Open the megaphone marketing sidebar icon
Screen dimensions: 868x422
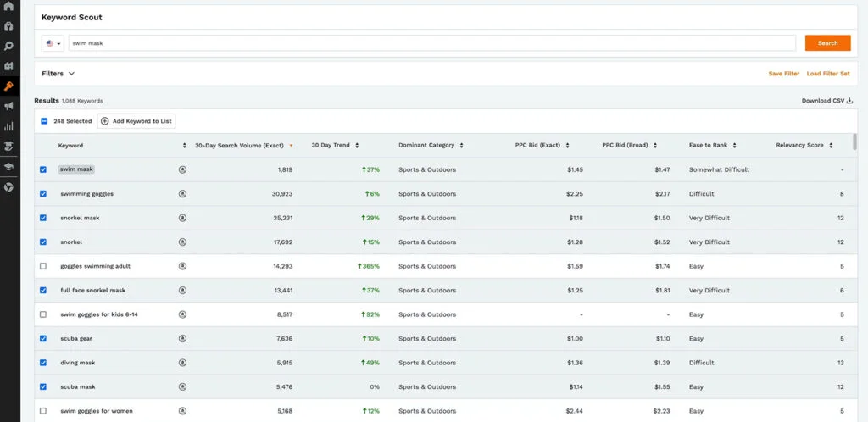[8, 106]
